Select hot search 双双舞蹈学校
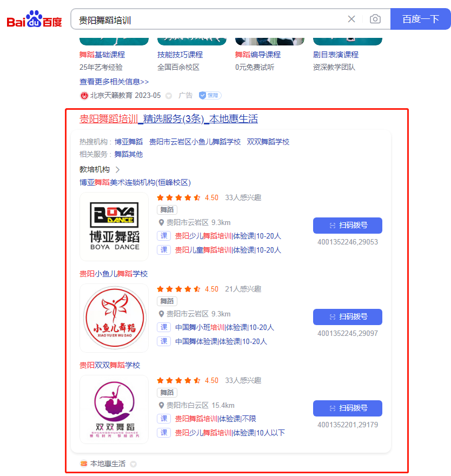451x476 pixels. 268,142
